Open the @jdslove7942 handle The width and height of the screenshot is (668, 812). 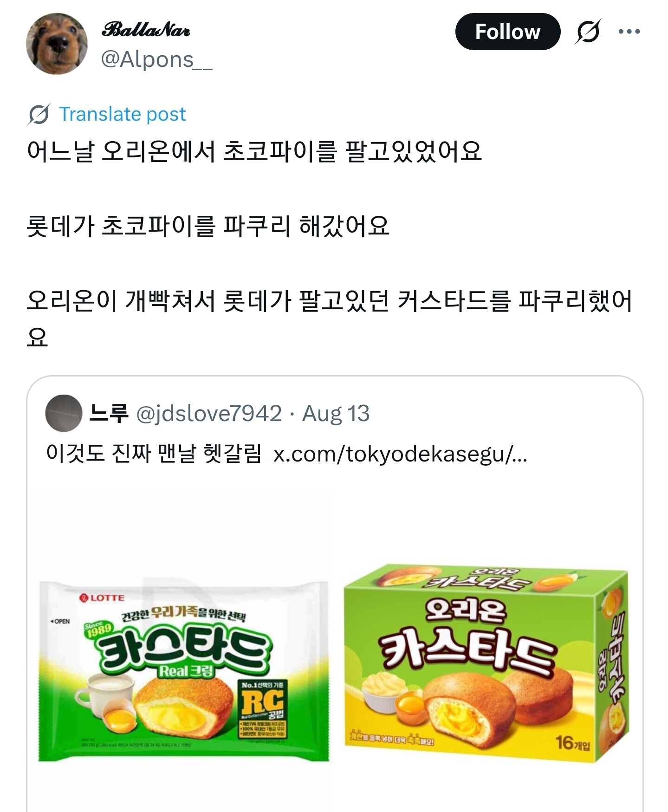click(209, 413)
